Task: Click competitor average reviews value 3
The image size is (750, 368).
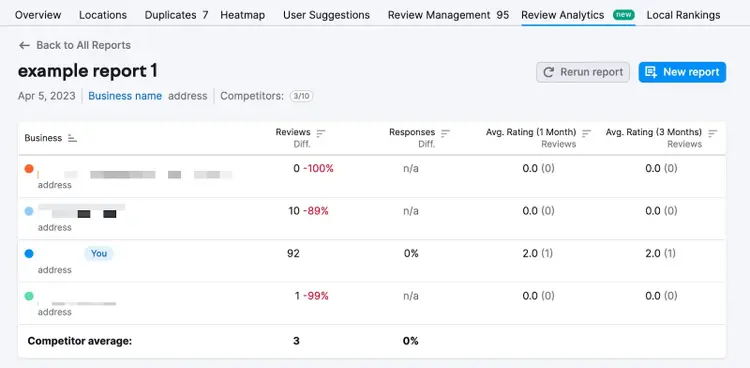Action: [296, 341]
